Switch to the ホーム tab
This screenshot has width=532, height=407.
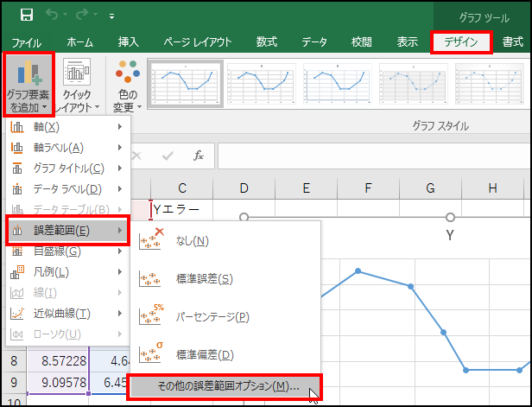pyautogui.click(x=79, y=42)
